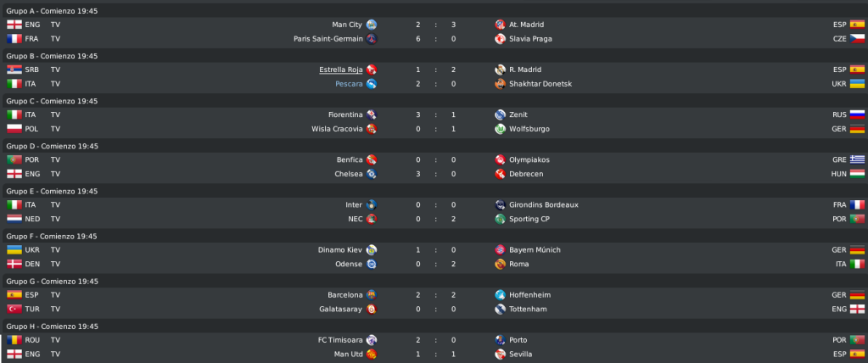Select the Grupo A header row
Screen dimensions: 868x363
coord(434,10)
